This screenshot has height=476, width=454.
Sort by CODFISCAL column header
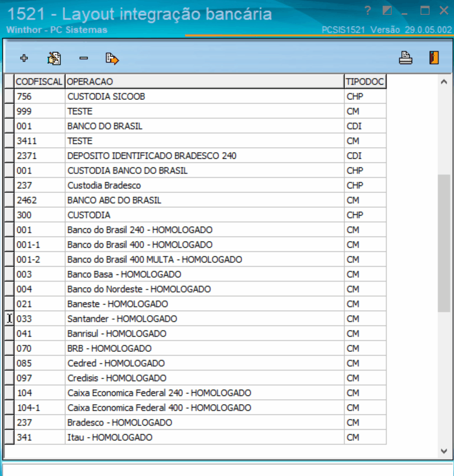(x=39, y=81)
